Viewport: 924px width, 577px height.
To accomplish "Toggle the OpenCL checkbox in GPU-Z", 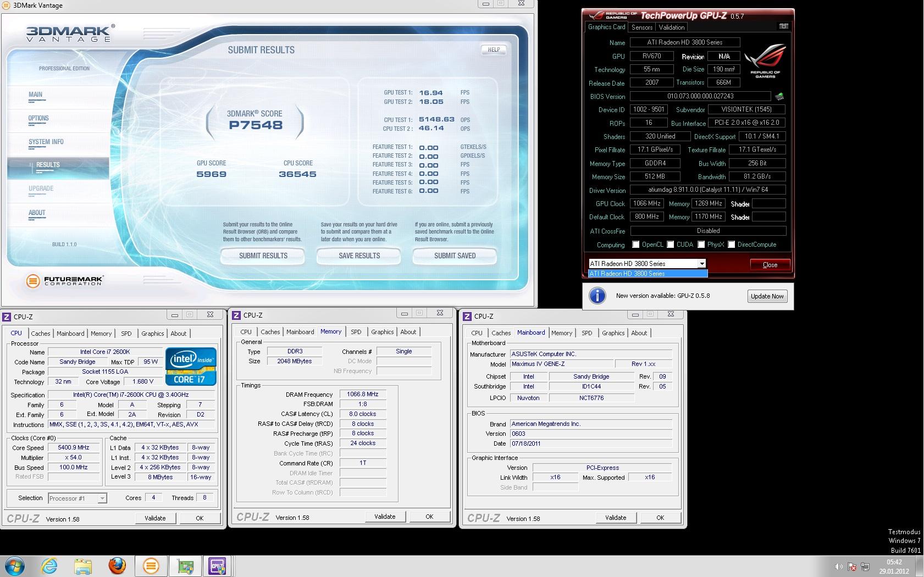I will 635,245.
